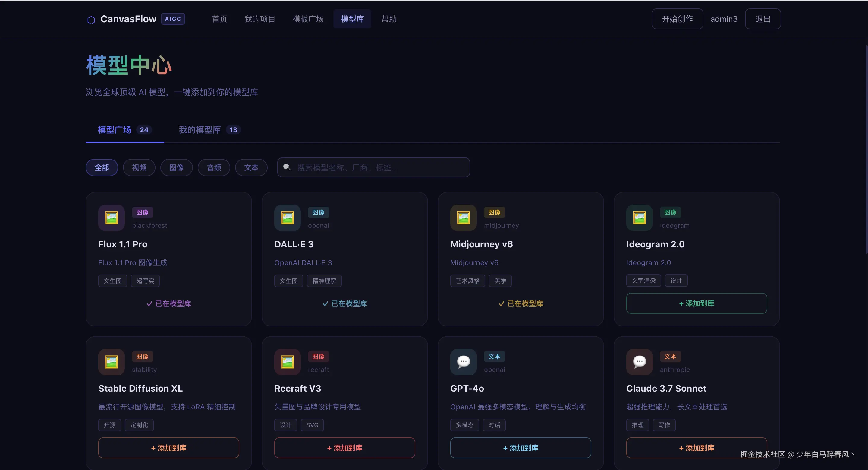The height and width of the screenshot is (470, 868).
Task: Filter models by 音频
Action: 214,167
